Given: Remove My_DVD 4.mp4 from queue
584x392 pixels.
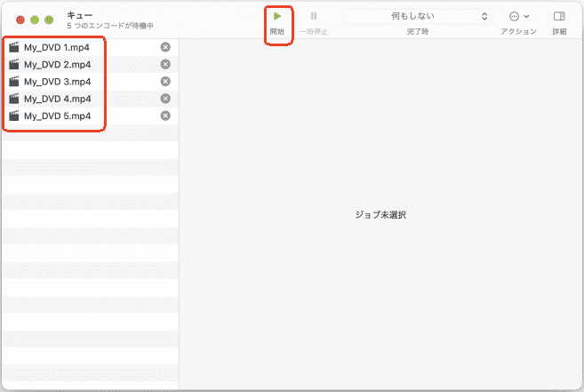Looking at the screenshot, I should (165, 99).
